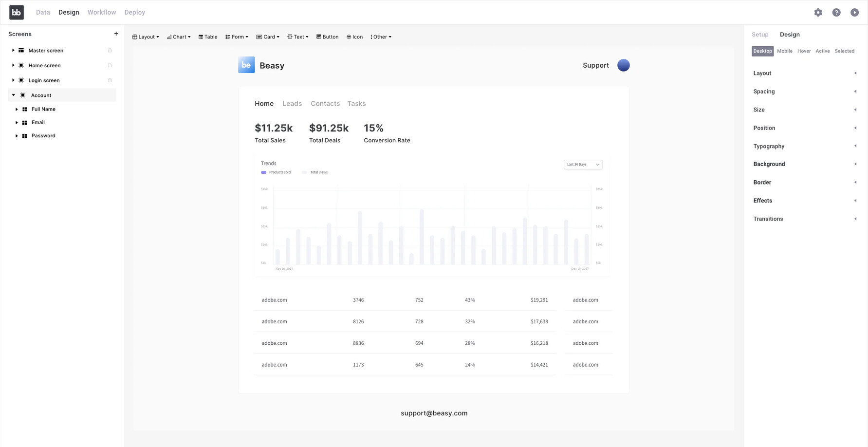868x447 pixels.
Task: Click the help question mark icon
Action: coord(836,13)
